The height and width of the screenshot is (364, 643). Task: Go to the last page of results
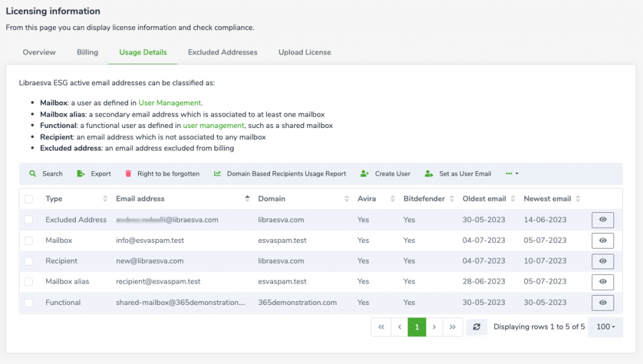coord(453,326)
